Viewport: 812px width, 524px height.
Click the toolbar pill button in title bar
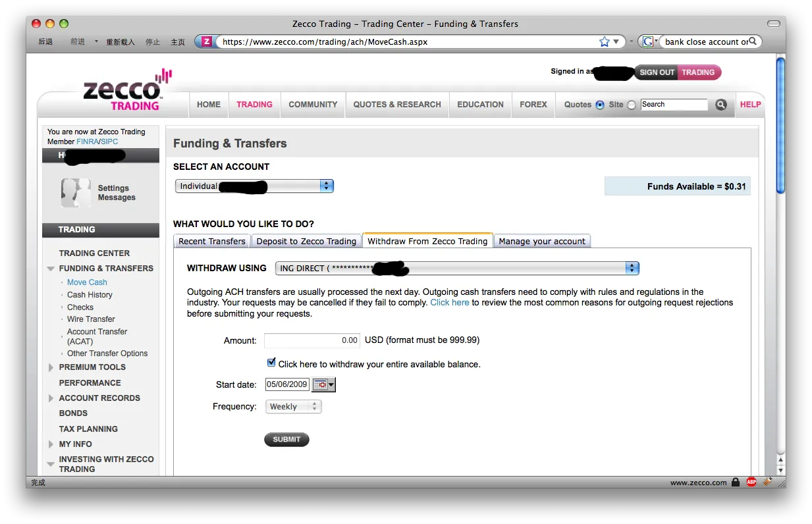[x=774, y=24]
